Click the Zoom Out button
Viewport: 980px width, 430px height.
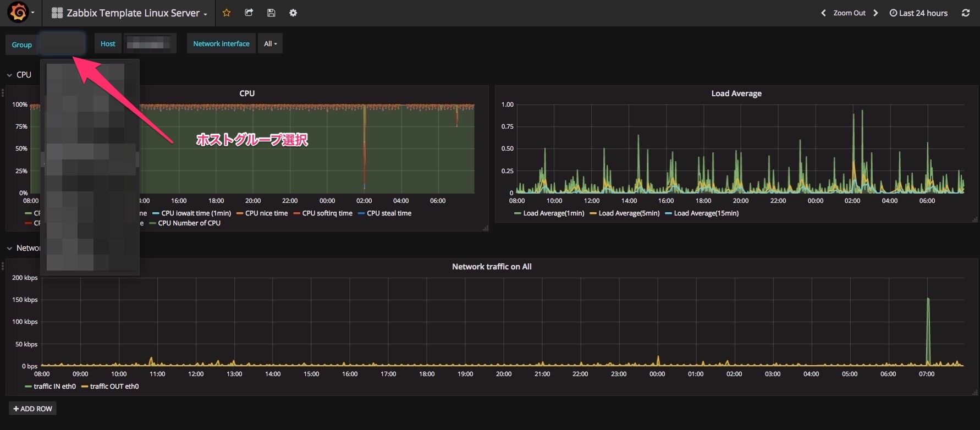click(849, 13)
